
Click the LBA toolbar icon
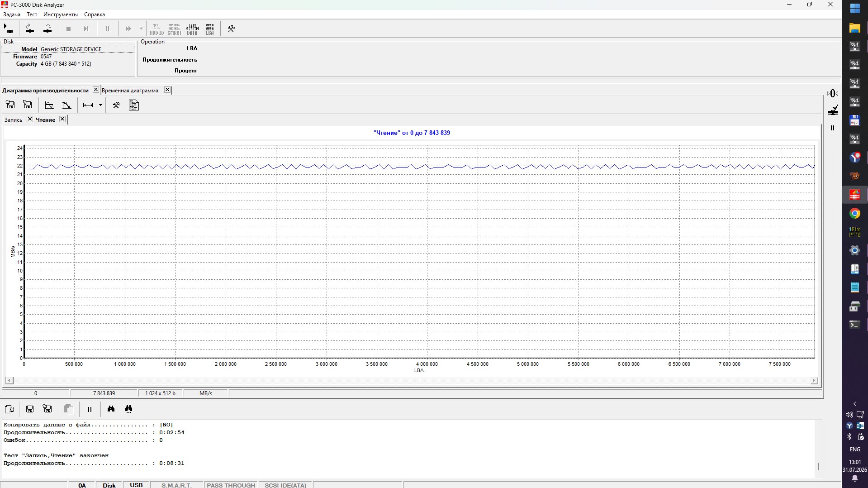pyautogui.click(x=209, y=29)
